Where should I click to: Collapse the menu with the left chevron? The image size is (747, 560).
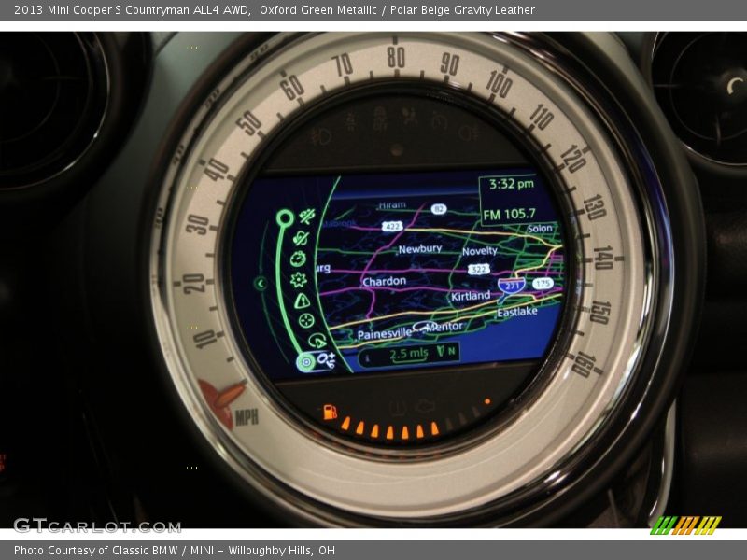point(261,283)
